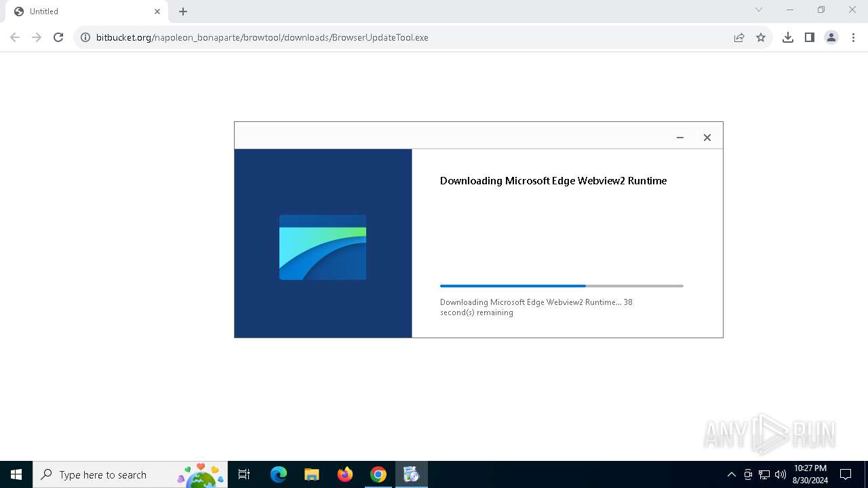The image size is (868, 488).
Task: Click the Webview2 download progress bar
Action: [x=561, y=286]
